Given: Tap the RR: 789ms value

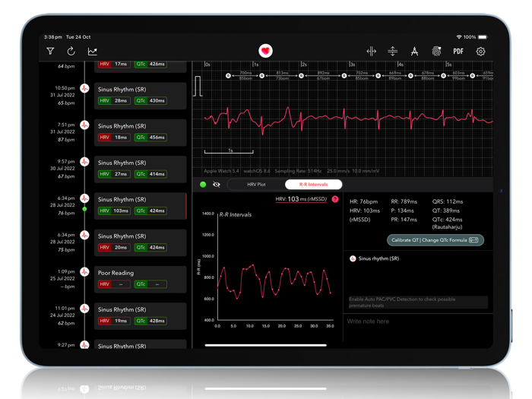Looking at the screenshot, I should point(404,201).
